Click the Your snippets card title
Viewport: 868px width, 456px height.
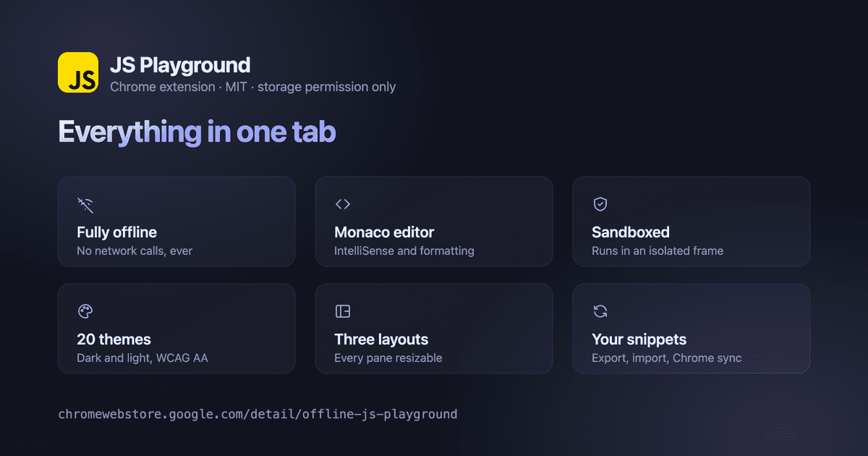pos(639,339)
